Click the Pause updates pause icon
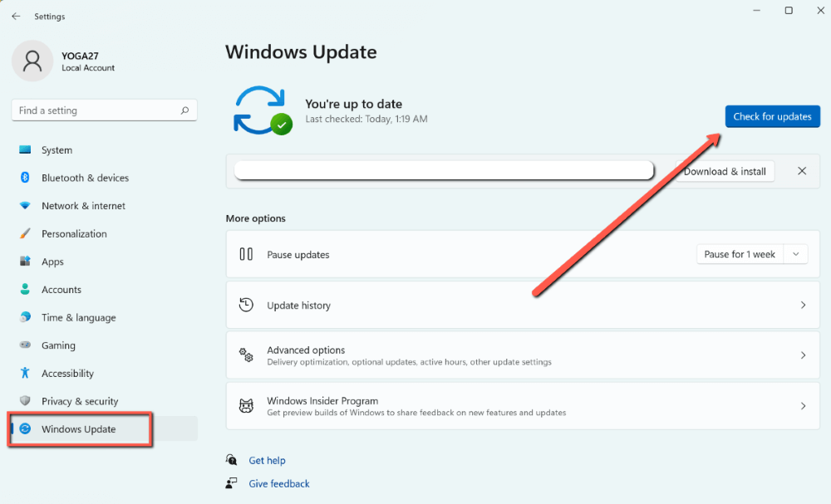The height and width of the screenshot is (504, 831). (246, 254)
